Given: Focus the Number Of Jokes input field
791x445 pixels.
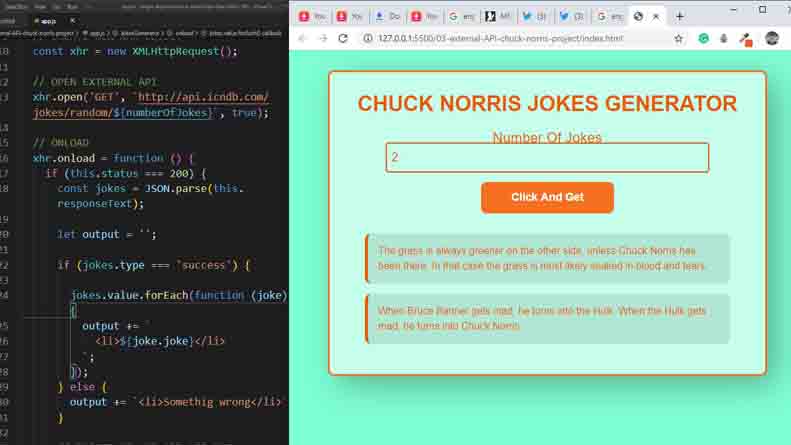Looking at the screenshot, I should pos(547,157).
